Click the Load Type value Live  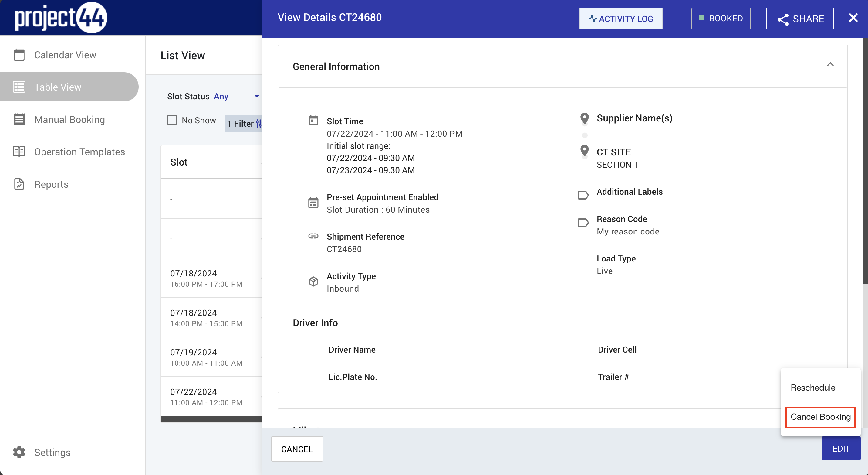pyautogui.click(x=604, y=271)
